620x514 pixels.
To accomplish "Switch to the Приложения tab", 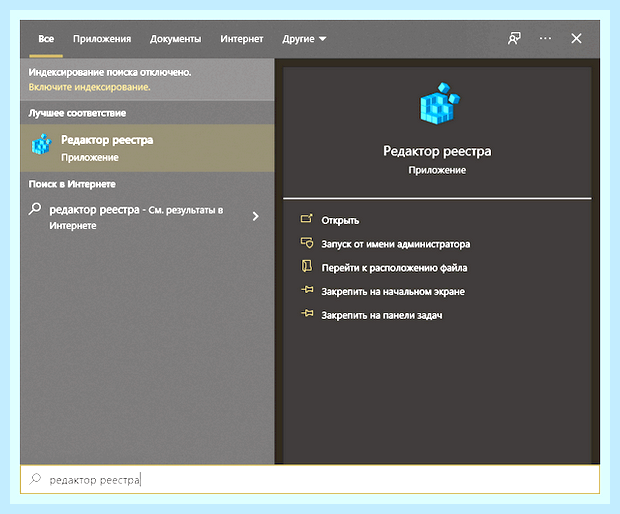I will pyautogui.click(x=102, y=39).
